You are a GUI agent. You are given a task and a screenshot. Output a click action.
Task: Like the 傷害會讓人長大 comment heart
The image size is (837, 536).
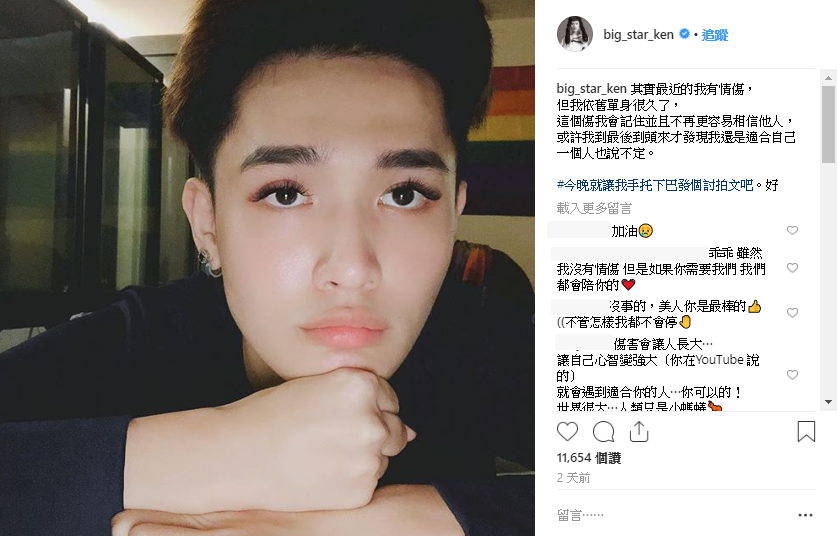point(792,375)
